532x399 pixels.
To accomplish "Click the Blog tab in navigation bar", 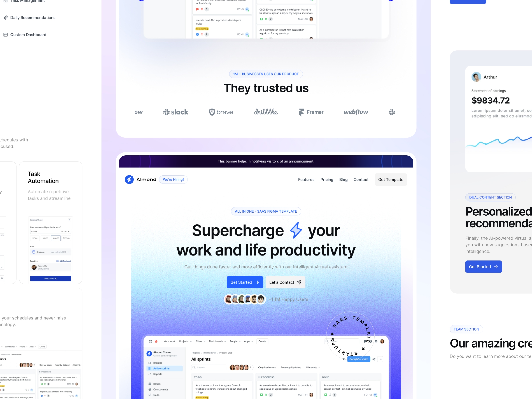I will [x=344, y=179].
